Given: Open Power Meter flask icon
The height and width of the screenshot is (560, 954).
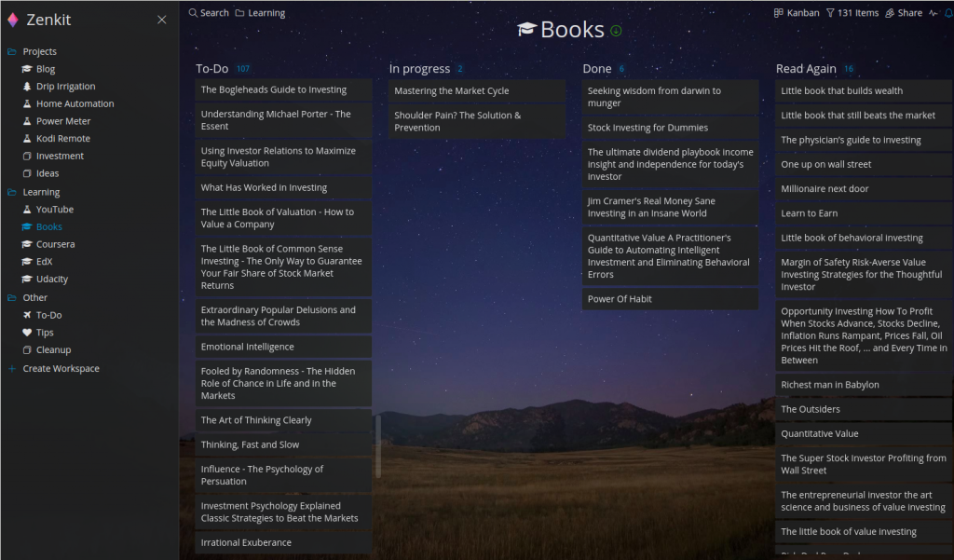Looking at the screenshot, I should tap(27, 121).
